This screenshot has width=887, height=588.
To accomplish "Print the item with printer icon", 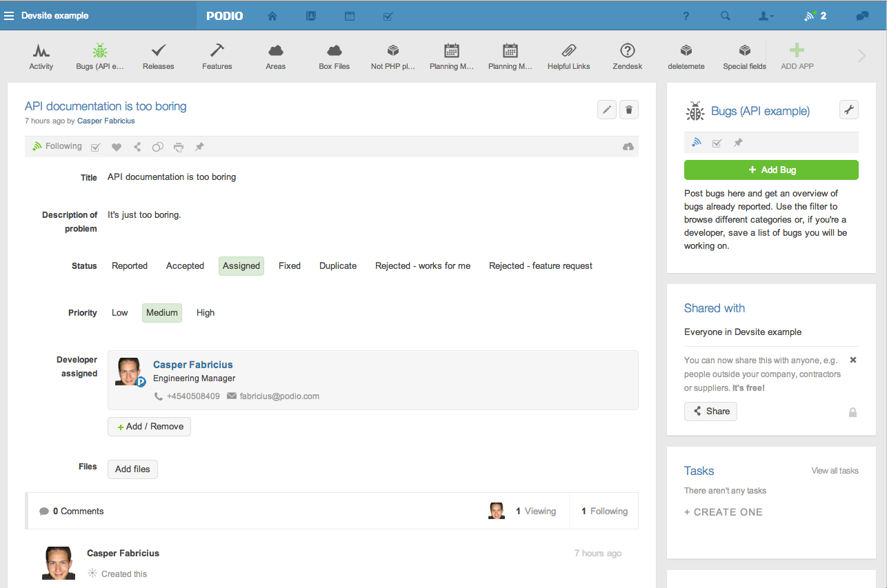I will (179, 147).
